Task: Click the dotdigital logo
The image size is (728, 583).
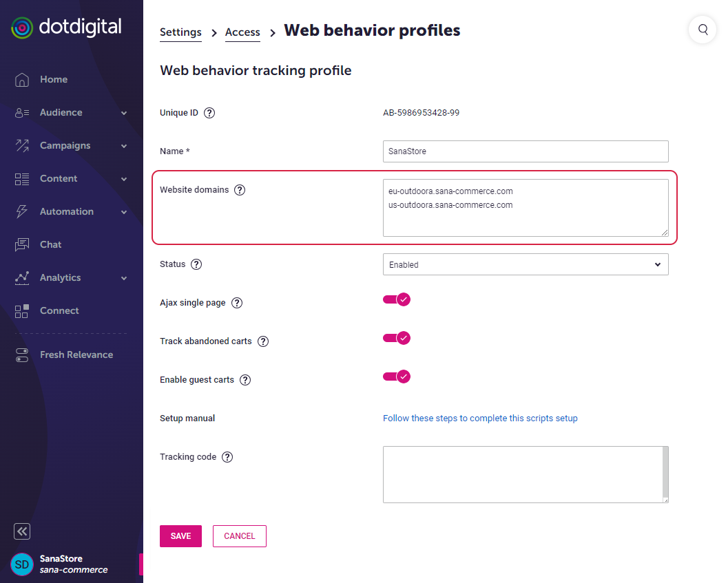Action: (66, 28)
